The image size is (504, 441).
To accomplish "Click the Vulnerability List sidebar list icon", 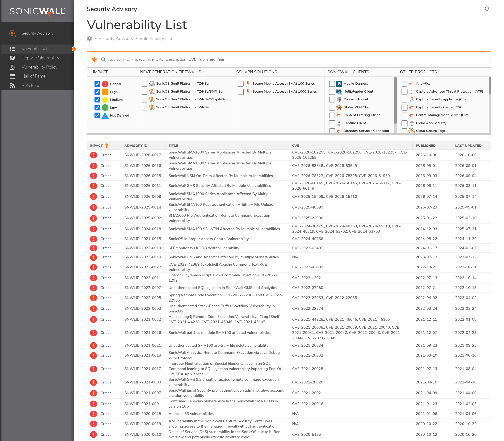I will pyautogui.click(x=12, y=49).
